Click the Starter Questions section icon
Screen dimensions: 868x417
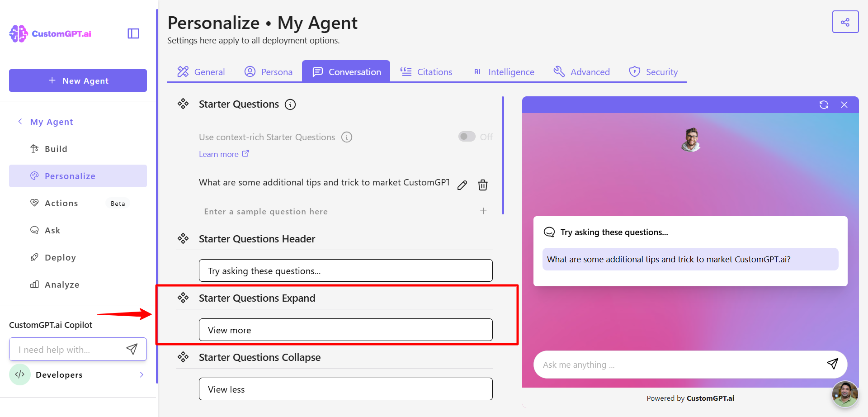click(183, 104)
